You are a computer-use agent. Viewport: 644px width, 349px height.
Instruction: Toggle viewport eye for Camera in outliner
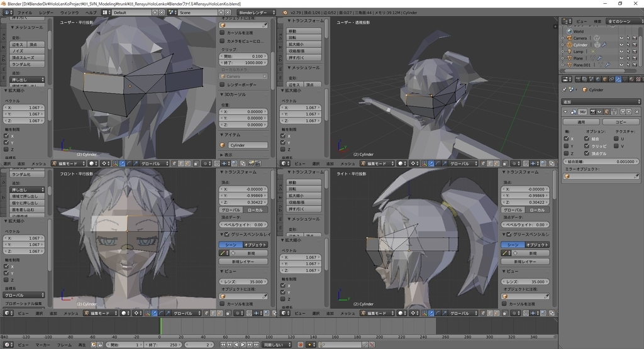click(621, 38)
